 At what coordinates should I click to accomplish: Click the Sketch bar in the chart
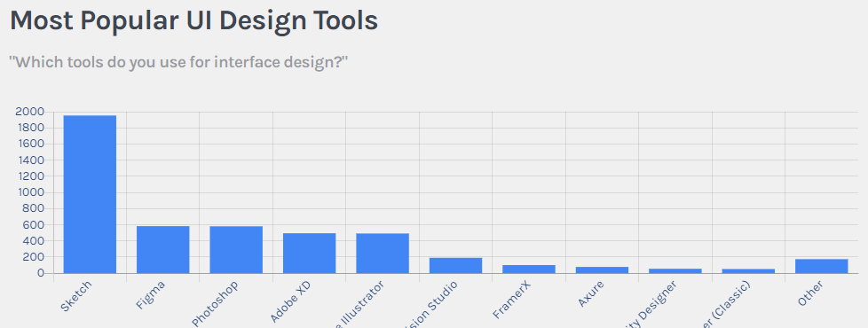[90, 194]
